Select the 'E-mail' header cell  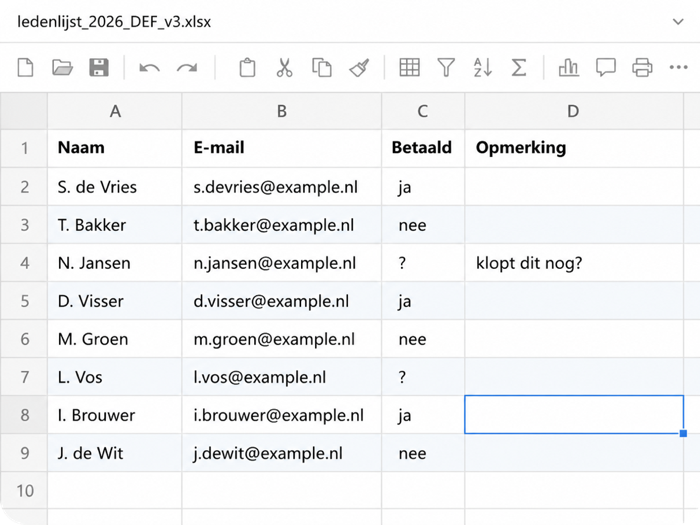coord(282,148)
